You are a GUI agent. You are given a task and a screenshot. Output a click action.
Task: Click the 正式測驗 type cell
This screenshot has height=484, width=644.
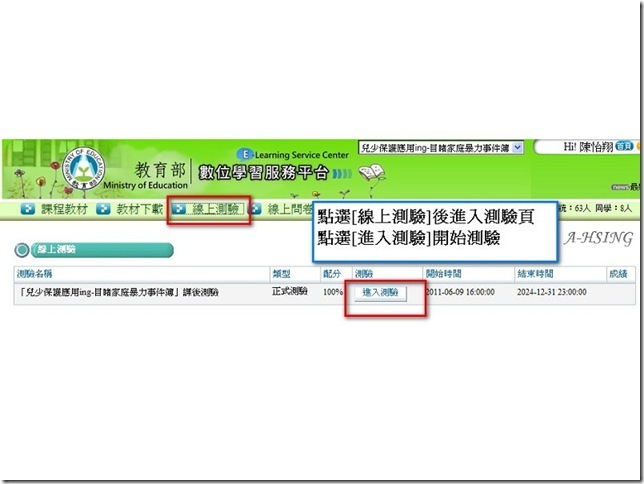coord(290,291)
